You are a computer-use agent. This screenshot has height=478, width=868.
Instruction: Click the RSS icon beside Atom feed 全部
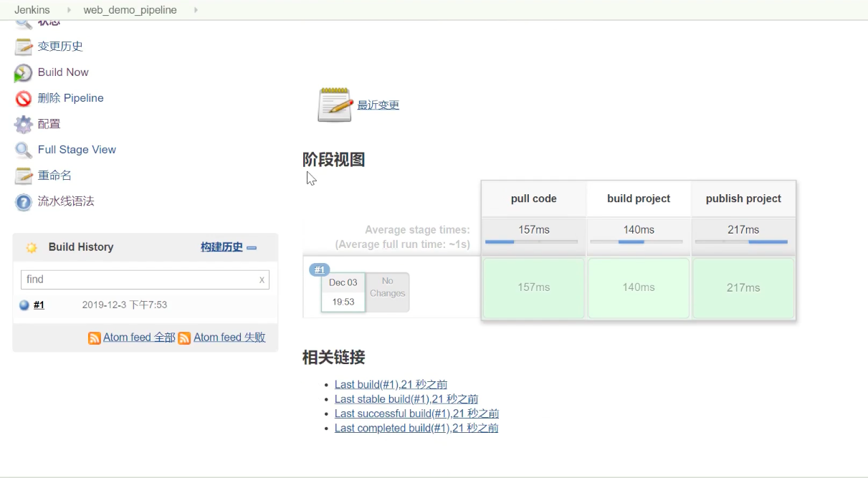coord(94,338)
